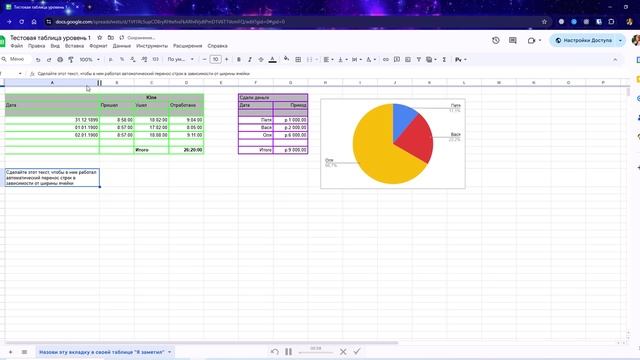The width and height of the screenshot is (640, 360).
Task: Open the font family dropdown
Action: [x=180, y=60]
